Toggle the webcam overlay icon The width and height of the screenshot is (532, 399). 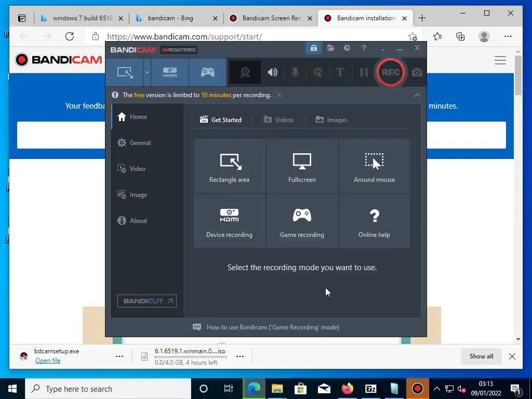(x=245, y=72)
